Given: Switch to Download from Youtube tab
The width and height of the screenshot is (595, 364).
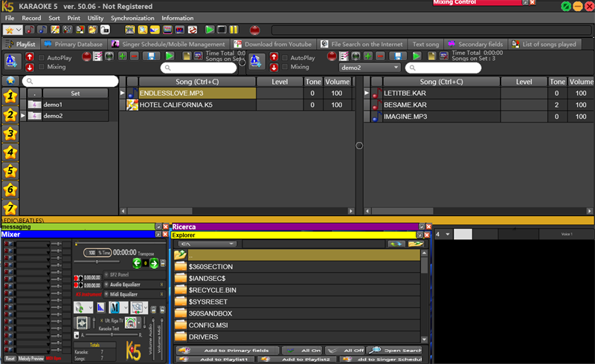Looking at the screenshot, I should 273,44.
